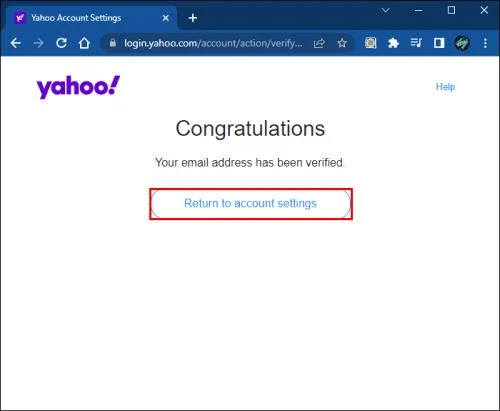The width and height of the screenshot is (500, 411).
Task: Open a new tab
Action: pyautogui.click(x=193, y=18)
